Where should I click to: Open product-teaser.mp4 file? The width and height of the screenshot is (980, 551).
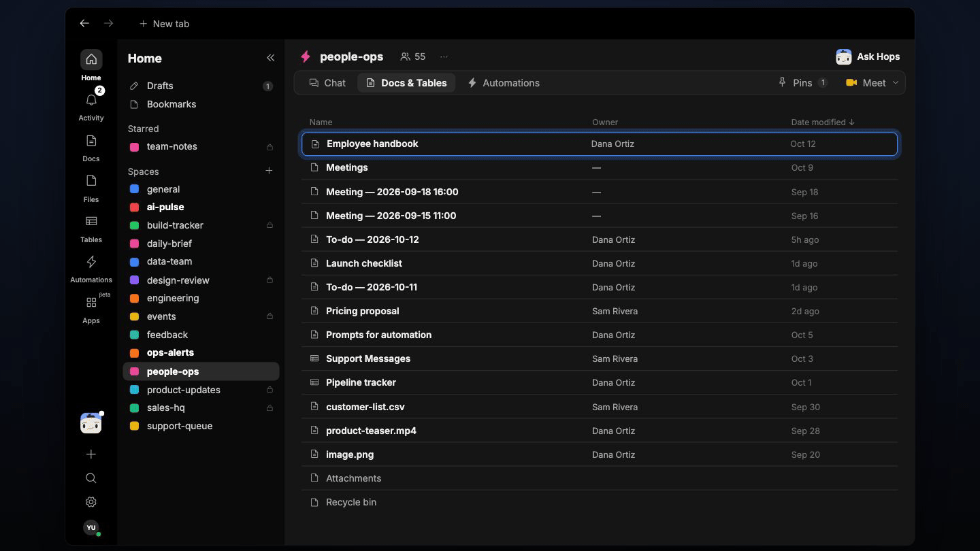(x=600, y=431)
